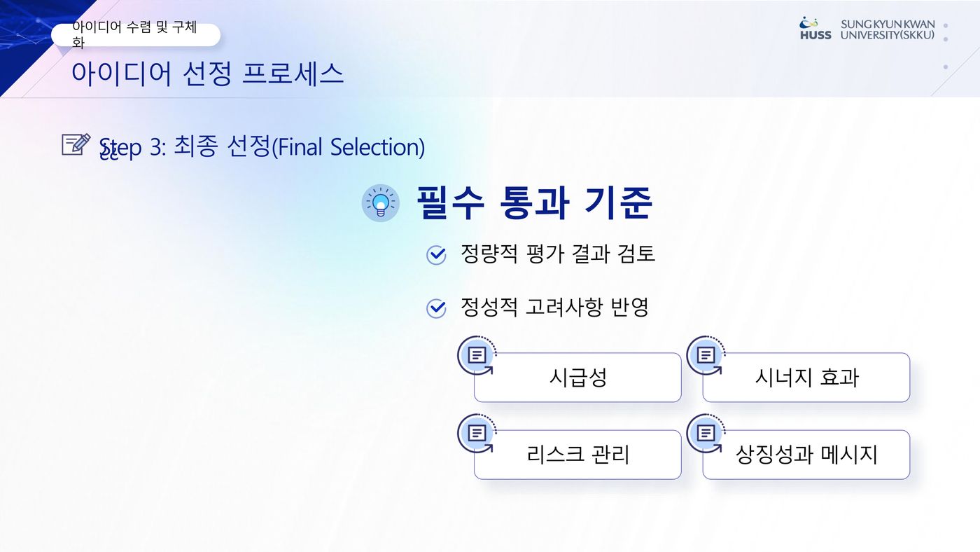The image size is (980, 552).
Task: Click the 시너지 효과 box
Action: (806, 378)
